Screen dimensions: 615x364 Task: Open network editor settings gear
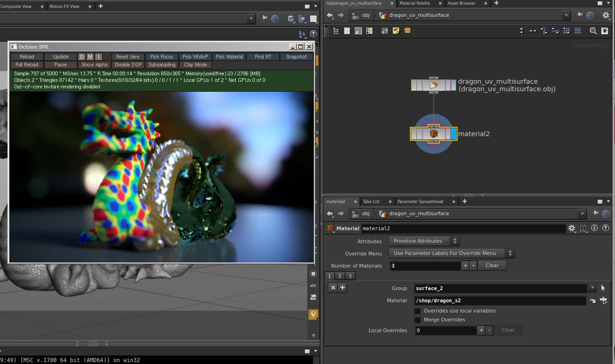point(606,15)
